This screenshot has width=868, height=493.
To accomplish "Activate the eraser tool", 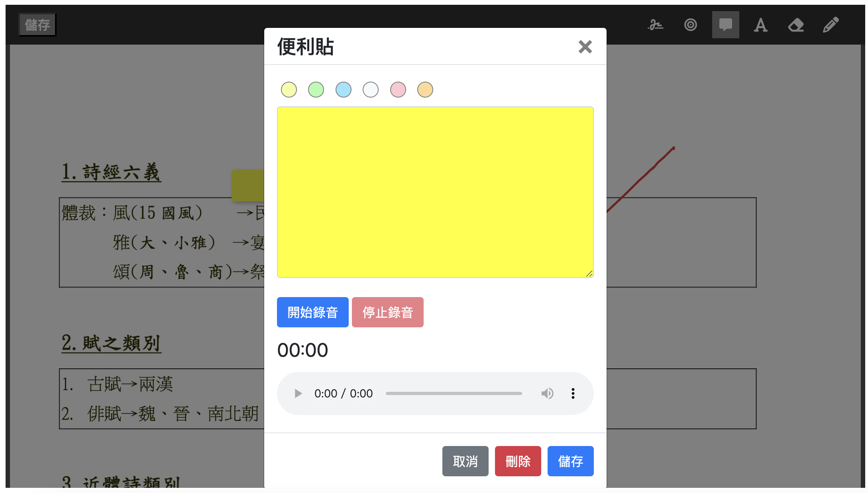I will pos(795,25).
